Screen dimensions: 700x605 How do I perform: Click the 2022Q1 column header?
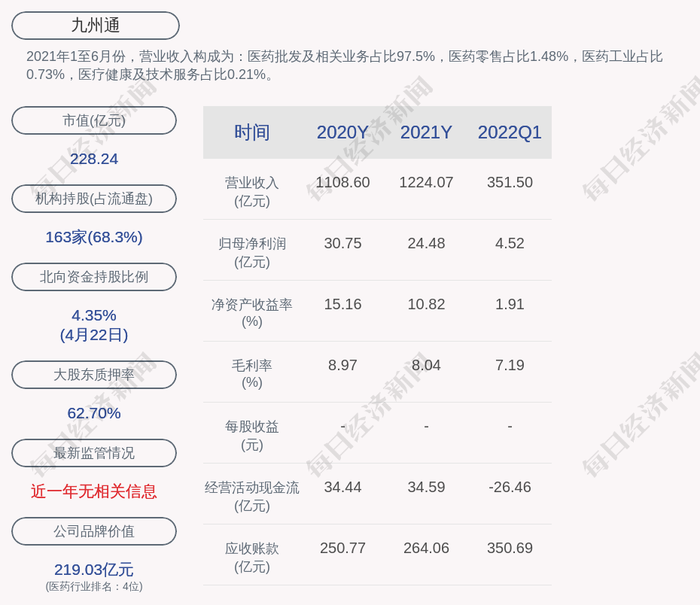[x=510, y=132]
